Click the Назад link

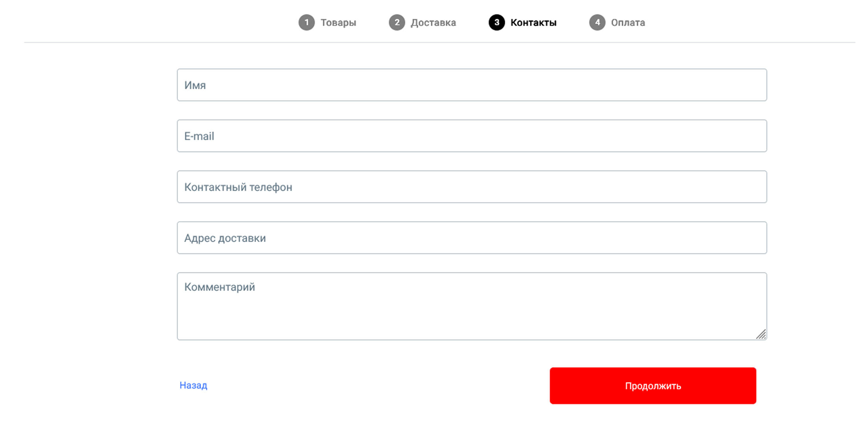click(193, 385)
